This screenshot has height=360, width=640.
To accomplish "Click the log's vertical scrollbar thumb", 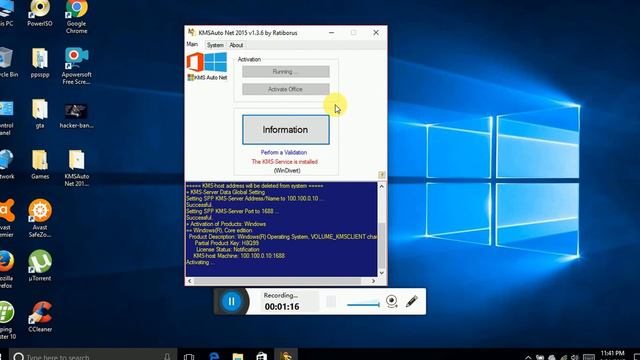I will point(382,245).
